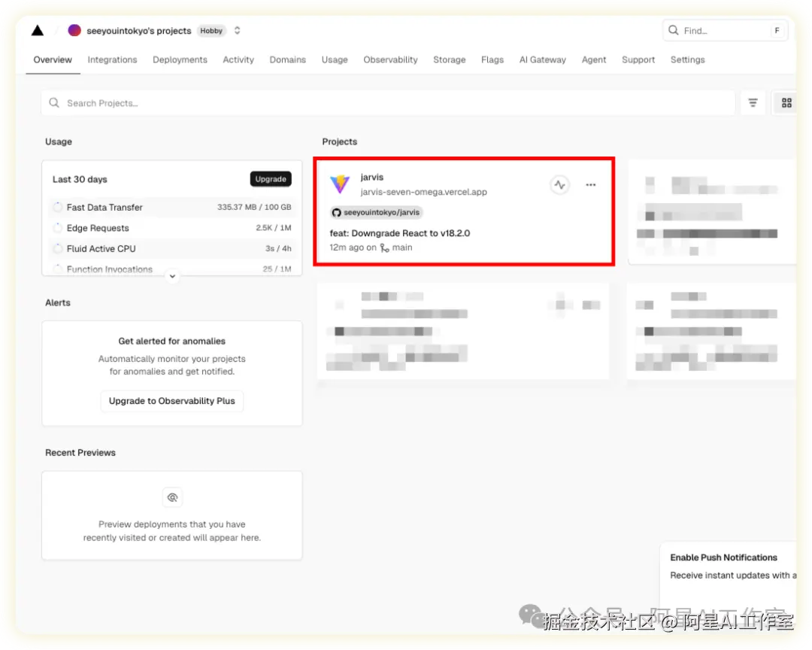Image resolution: width=812 pixels, height=650 pixels.
Task: Open the Integrations tab
Action: (112, 59)
